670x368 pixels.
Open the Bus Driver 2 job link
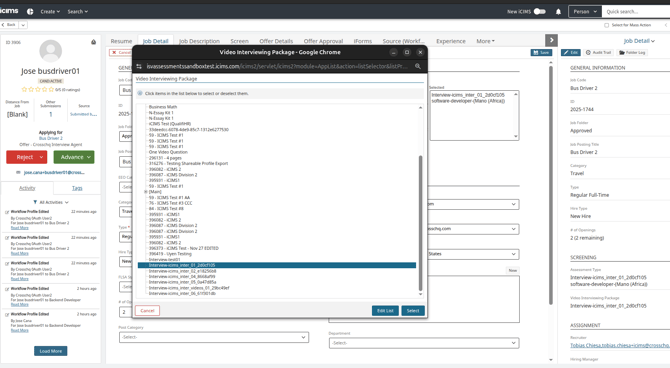click(x=50, y=138)
